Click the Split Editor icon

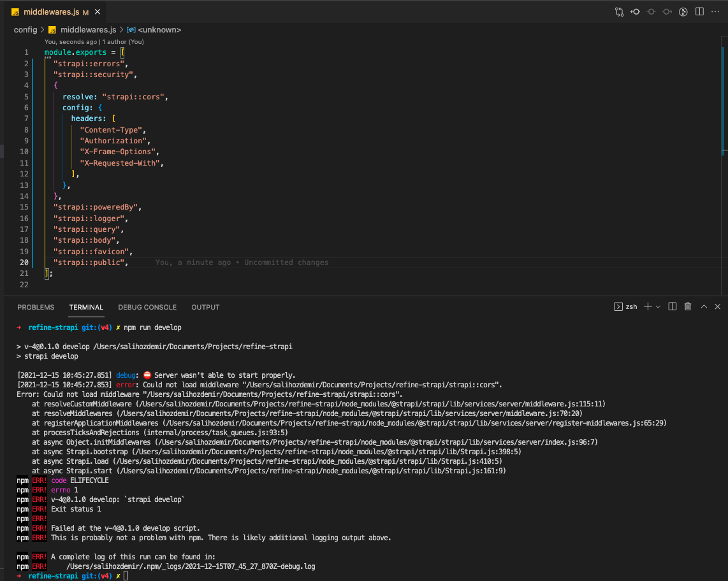click(x=698, y=11)
